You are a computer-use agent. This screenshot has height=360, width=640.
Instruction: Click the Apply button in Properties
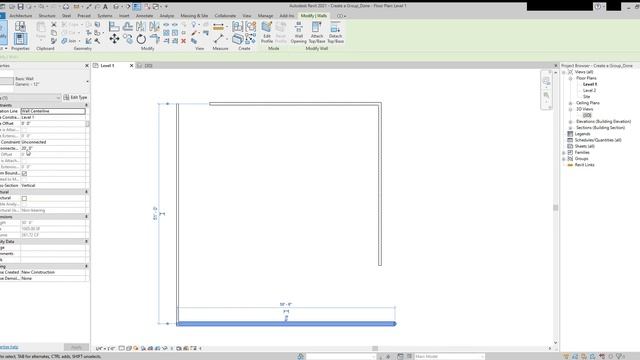click(x=76, y=347)
